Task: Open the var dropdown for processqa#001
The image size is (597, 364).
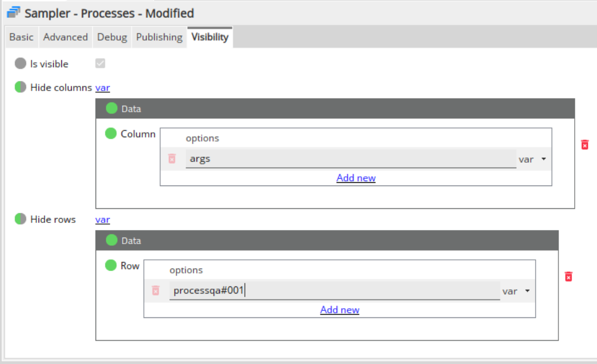Action: click(516, 291)
